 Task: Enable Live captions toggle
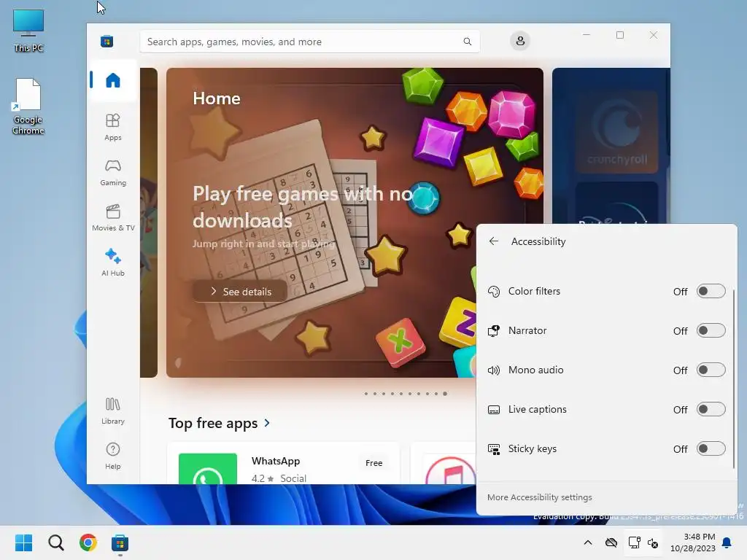(x=711, y=410)
